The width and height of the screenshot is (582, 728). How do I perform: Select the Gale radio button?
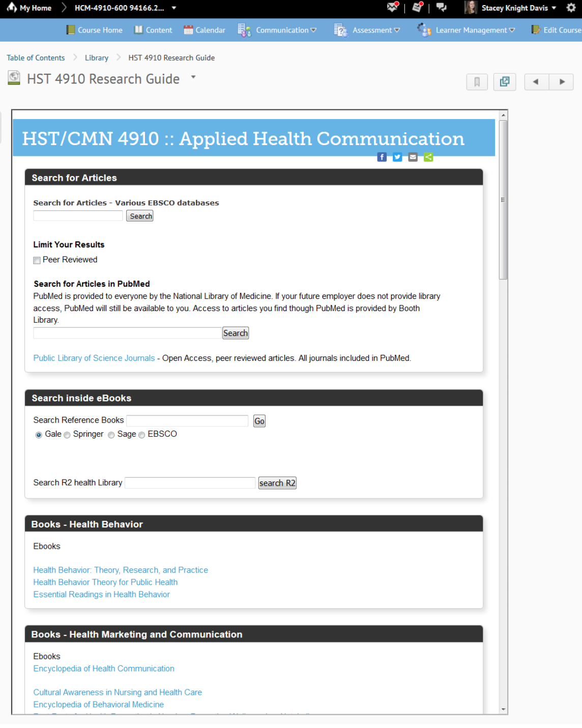point(39,435)
